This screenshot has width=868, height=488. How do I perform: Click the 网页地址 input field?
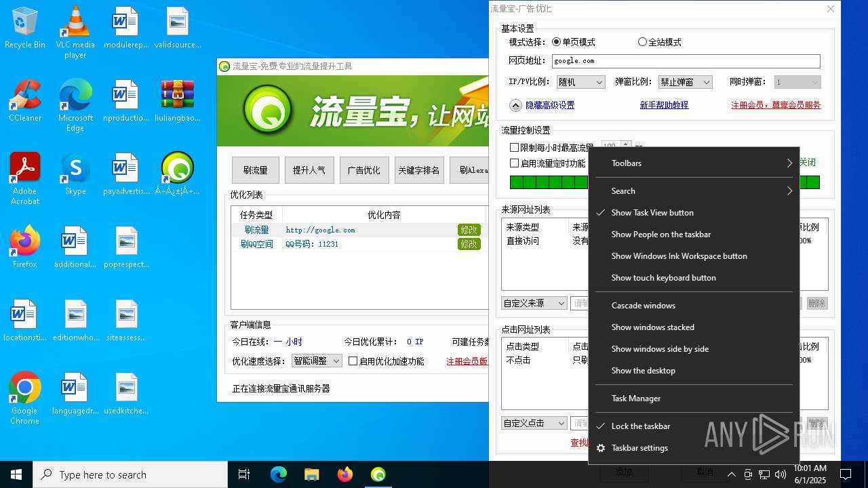click(x=686, y=61)
